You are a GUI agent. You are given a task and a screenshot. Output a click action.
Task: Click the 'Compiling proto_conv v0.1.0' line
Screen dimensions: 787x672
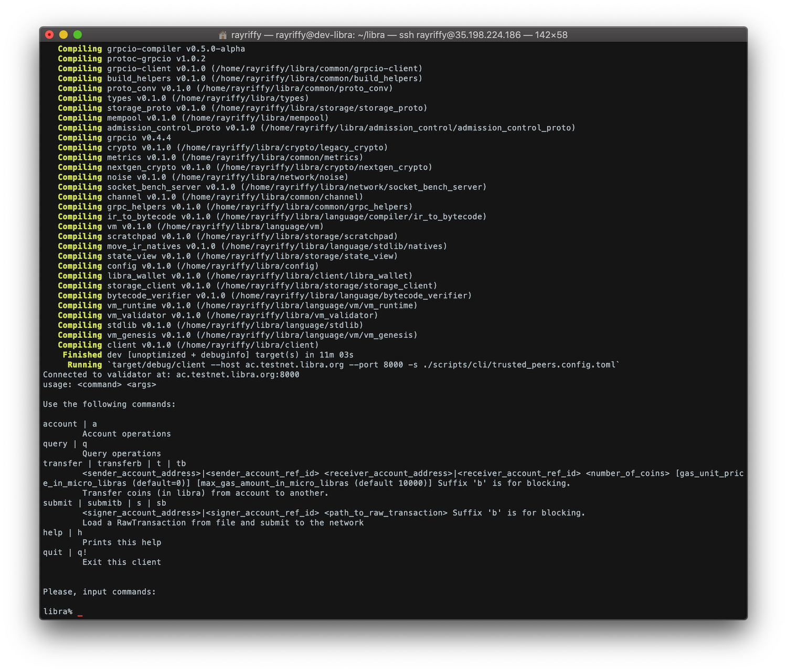[226, 88]
